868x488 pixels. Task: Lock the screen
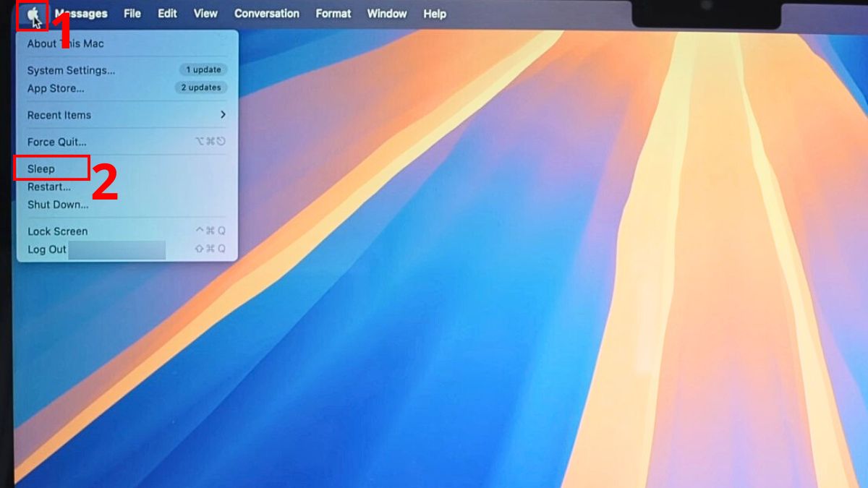57,231
